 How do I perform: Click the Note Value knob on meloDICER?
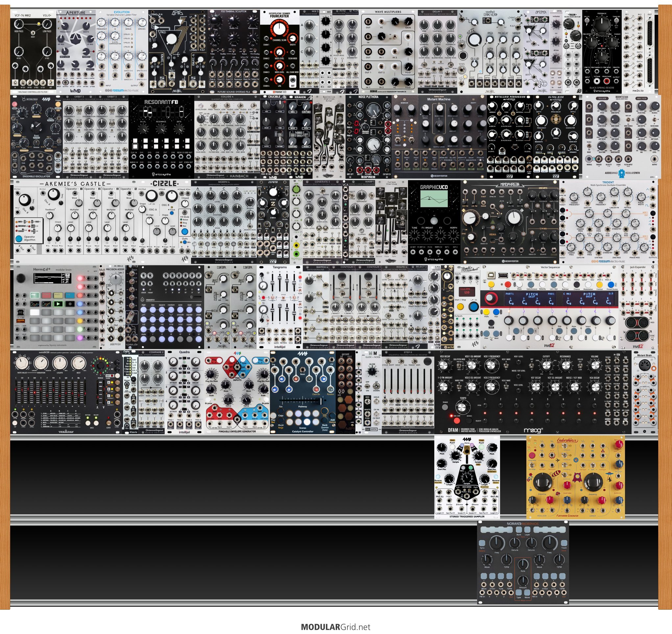tap(22, 363)
